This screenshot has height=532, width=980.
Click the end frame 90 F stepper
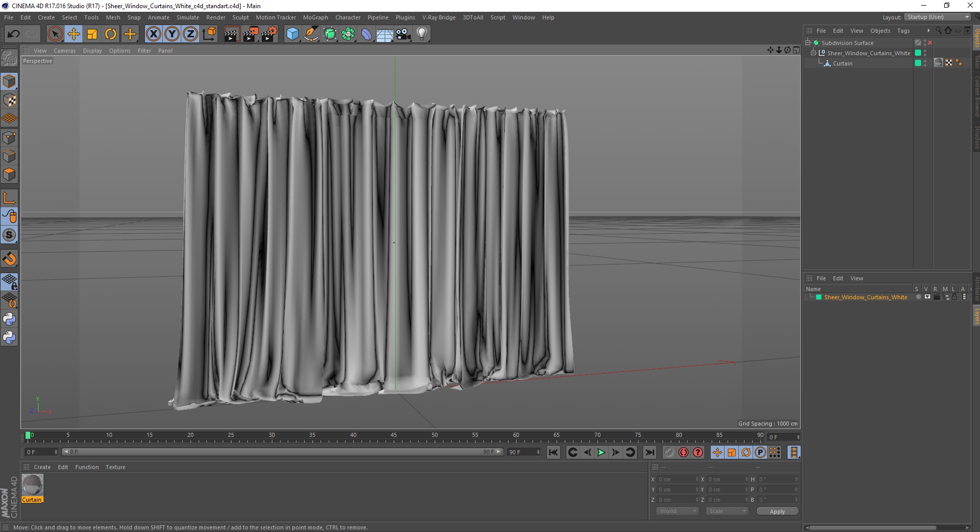tap(538, 452)
